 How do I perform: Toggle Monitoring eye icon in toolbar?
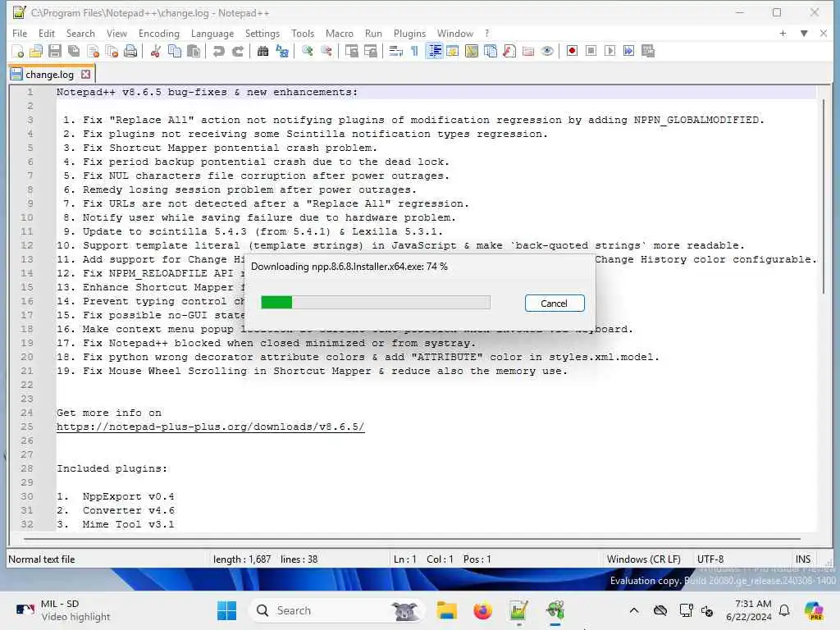click(547, 52)
